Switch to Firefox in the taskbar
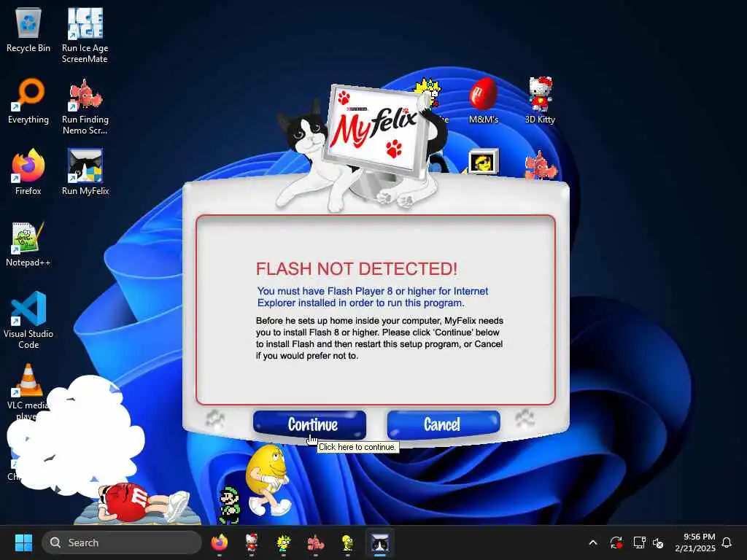Image resolution: width=747 pixels, height=560 pixels. click(219, 542)
